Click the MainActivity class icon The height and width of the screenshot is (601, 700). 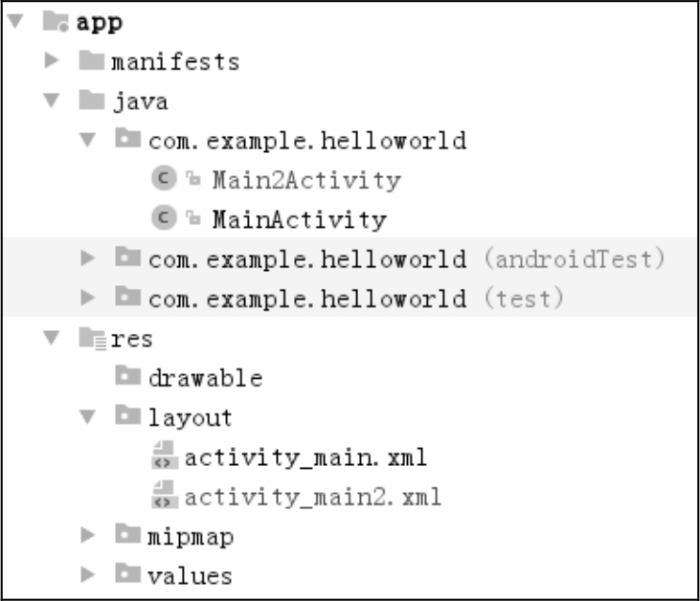162,220
